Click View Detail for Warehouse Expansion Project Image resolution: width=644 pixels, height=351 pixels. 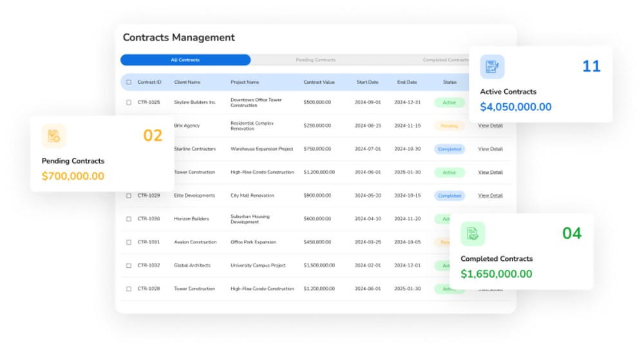[490, 149]
